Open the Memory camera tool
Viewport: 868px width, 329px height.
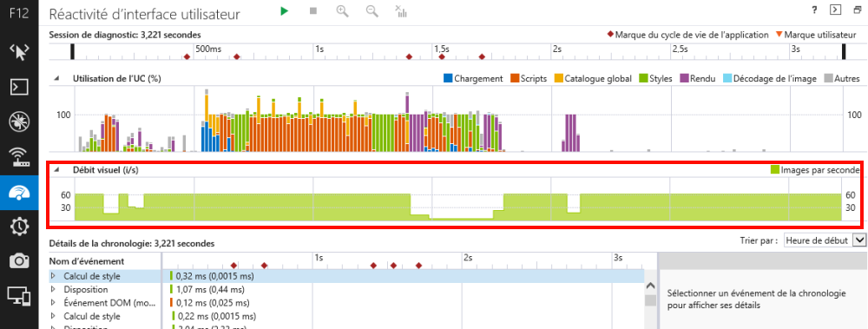tap(19, 260)
